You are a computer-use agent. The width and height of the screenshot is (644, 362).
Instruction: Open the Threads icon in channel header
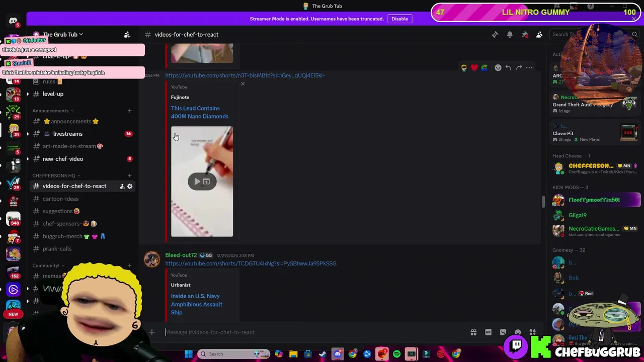[x=495, y=35]
